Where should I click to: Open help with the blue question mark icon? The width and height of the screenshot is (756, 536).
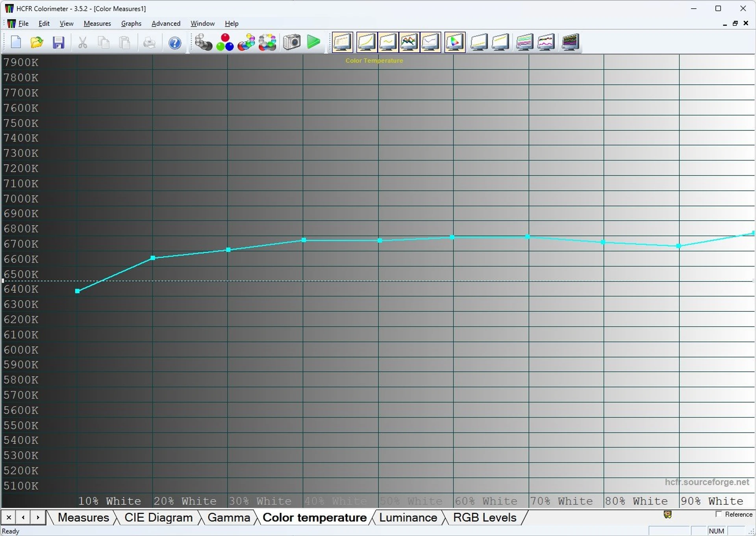(x=175, y=42)
